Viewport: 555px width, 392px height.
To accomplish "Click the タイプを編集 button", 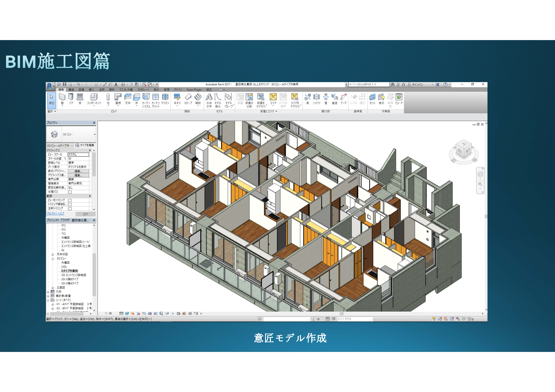I will [x=85, y=145].
